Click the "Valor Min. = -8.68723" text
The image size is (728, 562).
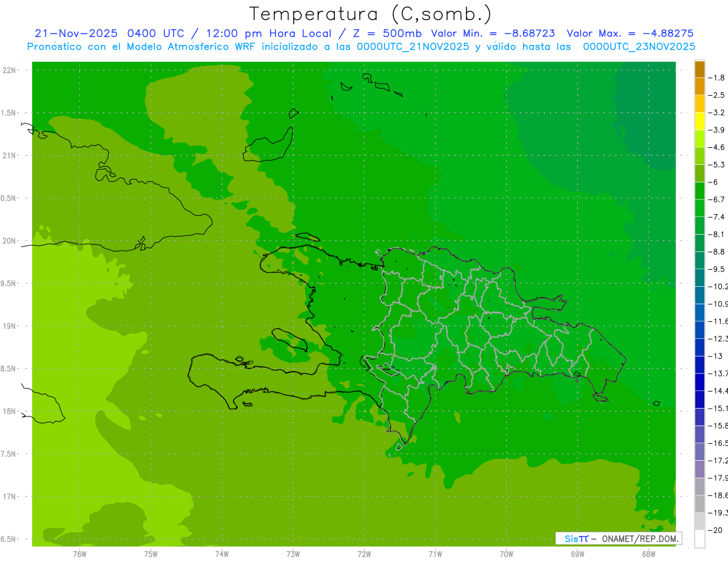click(x=493, y=33)
